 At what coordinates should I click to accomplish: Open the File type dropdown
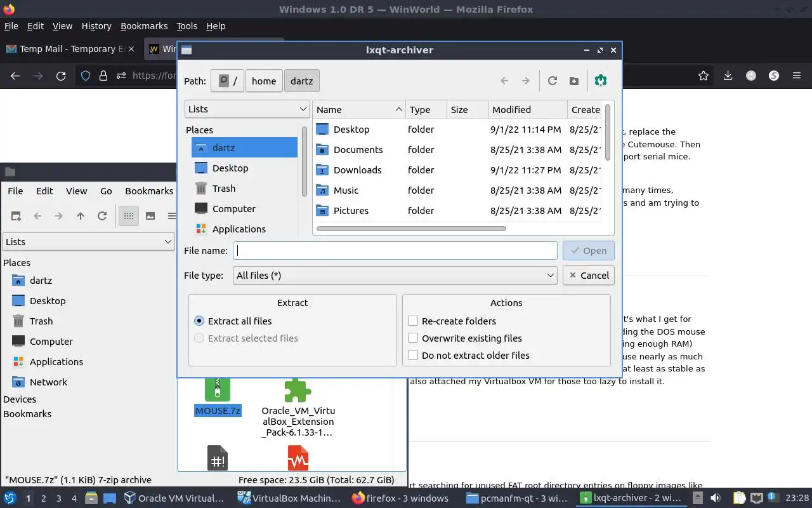(395, 275)
